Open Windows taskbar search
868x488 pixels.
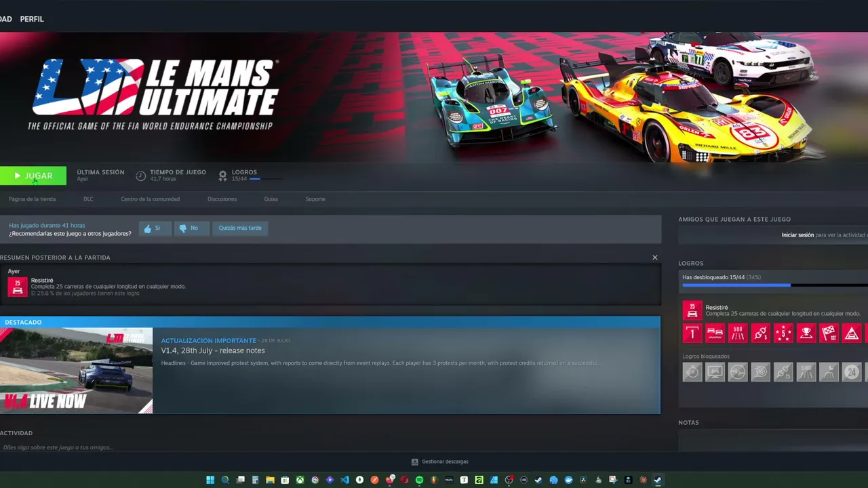[x=225, y=480]
